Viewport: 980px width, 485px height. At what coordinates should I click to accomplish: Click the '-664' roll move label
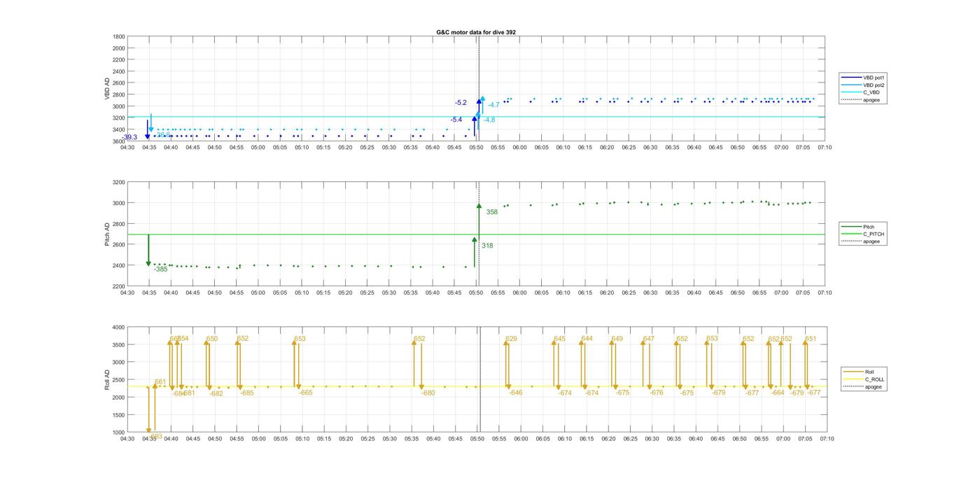(778, 393)
